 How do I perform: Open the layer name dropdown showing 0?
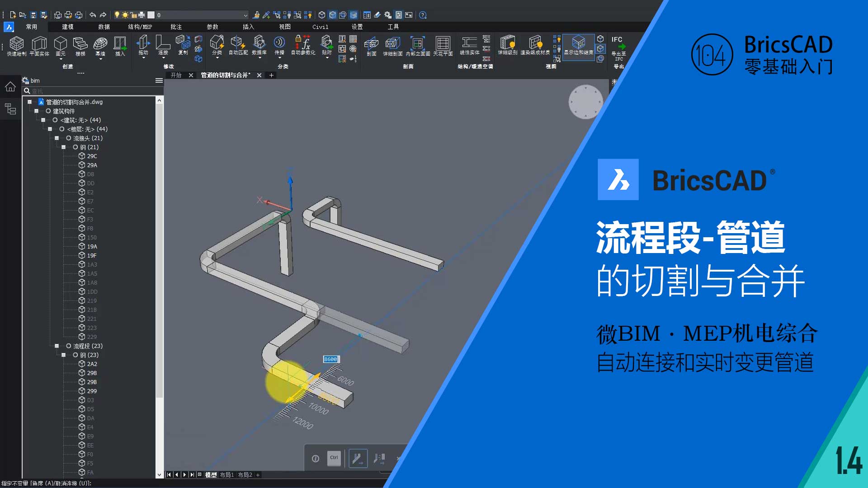click(x=245, y=15)
